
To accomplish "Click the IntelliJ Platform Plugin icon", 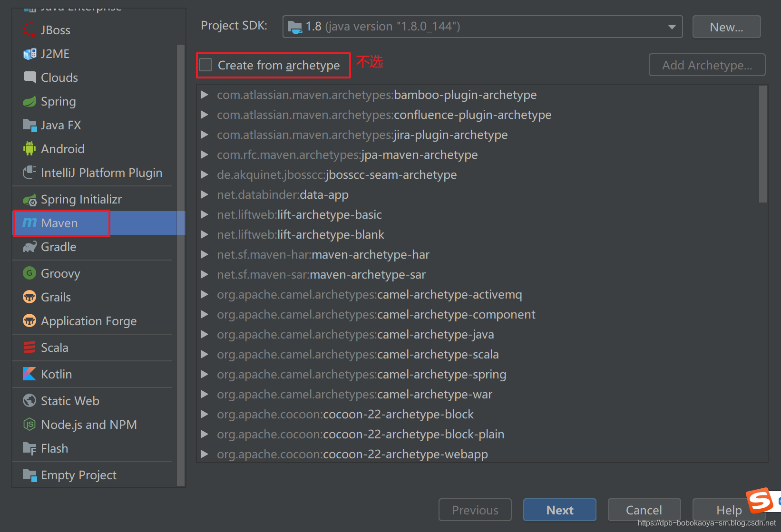I will tap(29, 172).
